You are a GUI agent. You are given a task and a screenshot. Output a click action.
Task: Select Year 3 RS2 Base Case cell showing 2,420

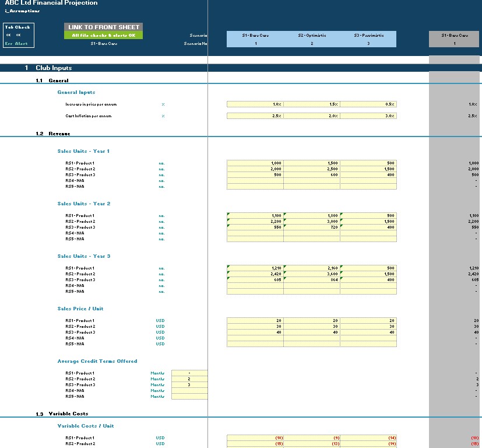pos(255,274)
